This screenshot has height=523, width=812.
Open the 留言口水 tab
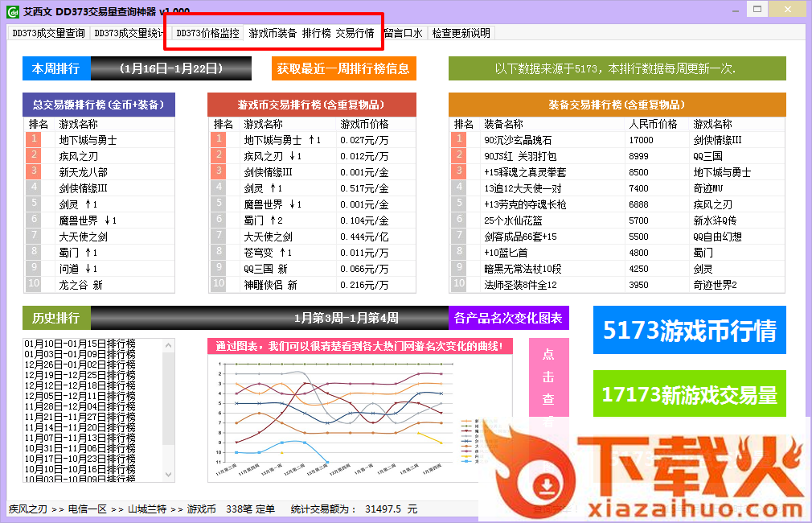point(404,33)
